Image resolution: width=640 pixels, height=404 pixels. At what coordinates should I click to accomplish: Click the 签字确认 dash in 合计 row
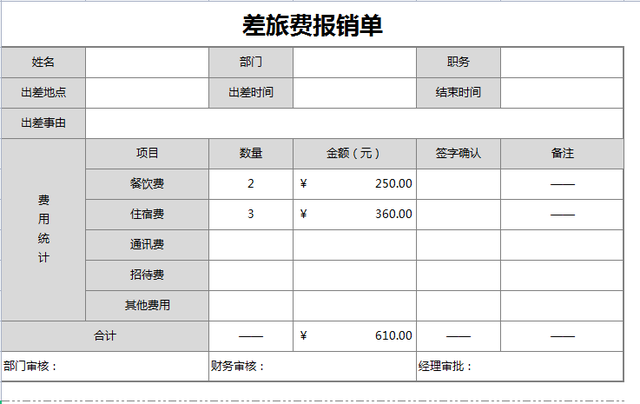(458, 336)
